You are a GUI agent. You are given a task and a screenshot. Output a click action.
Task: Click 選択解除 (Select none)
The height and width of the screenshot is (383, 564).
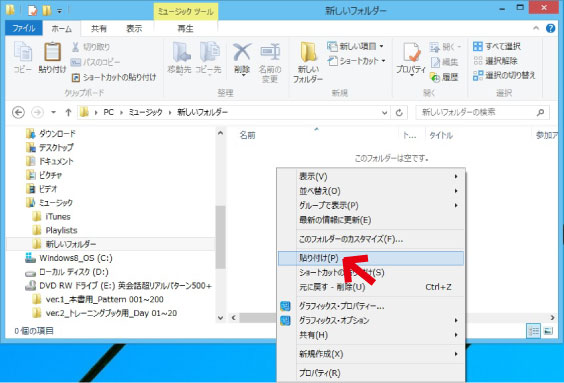click(x=495, y=61)
